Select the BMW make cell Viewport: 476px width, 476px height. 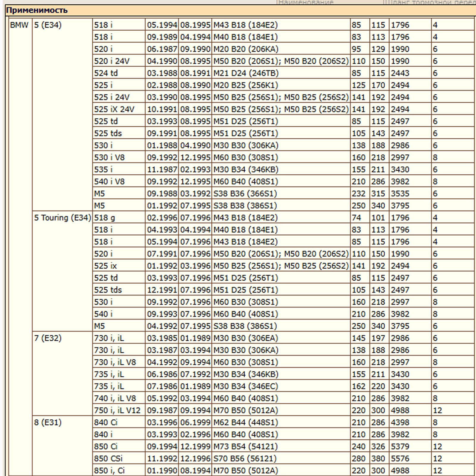[x=19, y=25]
